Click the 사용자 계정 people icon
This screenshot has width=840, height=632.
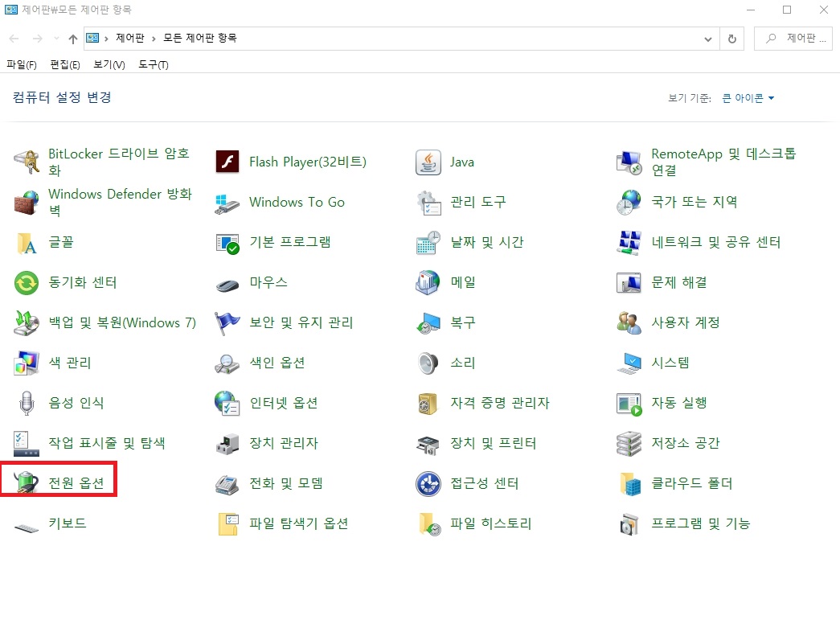pyautogui.click(x=629, y=322)
